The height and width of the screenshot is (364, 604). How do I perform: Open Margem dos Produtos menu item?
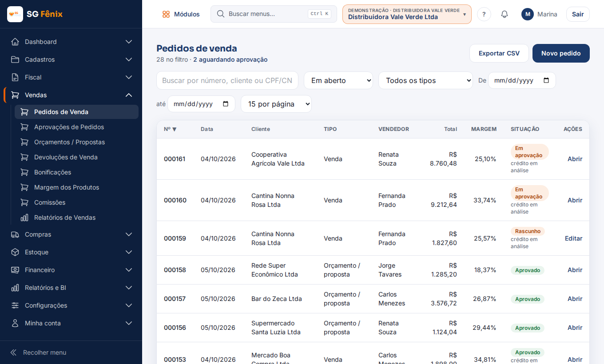point(76,187)
